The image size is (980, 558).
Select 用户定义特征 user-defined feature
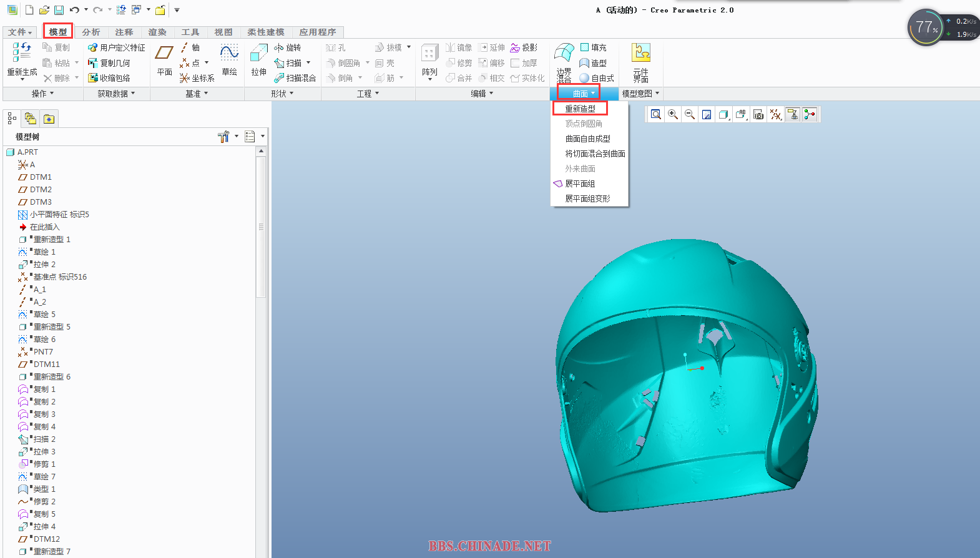117,47
